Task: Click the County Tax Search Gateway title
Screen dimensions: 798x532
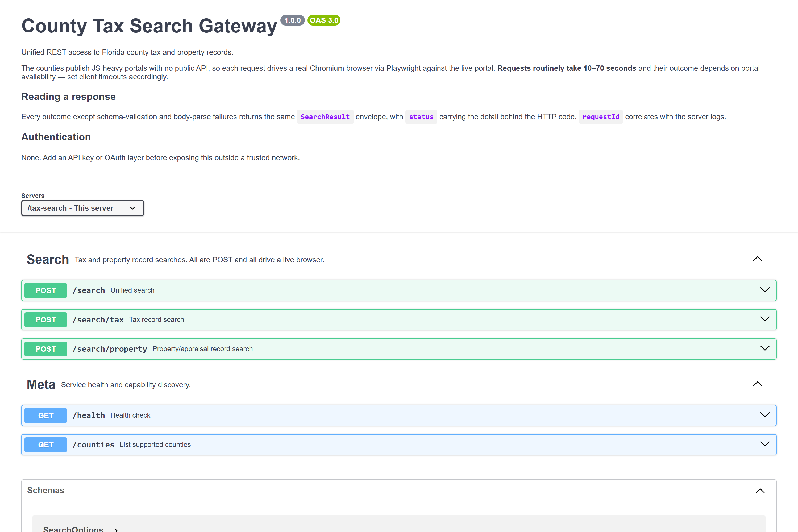Action: (149, 26)
